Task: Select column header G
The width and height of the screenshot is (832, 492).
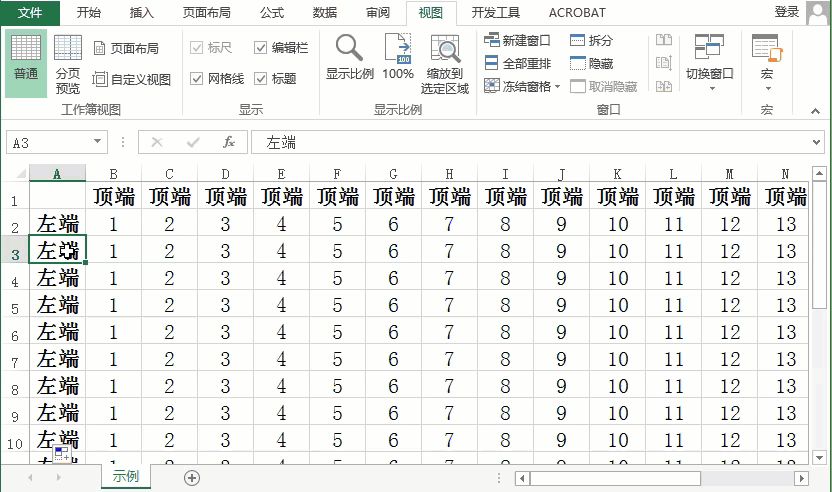Action: pyautogui.click(x=393, y=174)
